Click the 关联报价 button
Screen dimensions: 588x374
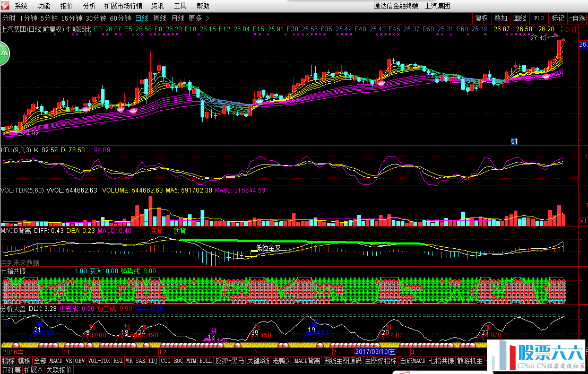click(59, 370)
